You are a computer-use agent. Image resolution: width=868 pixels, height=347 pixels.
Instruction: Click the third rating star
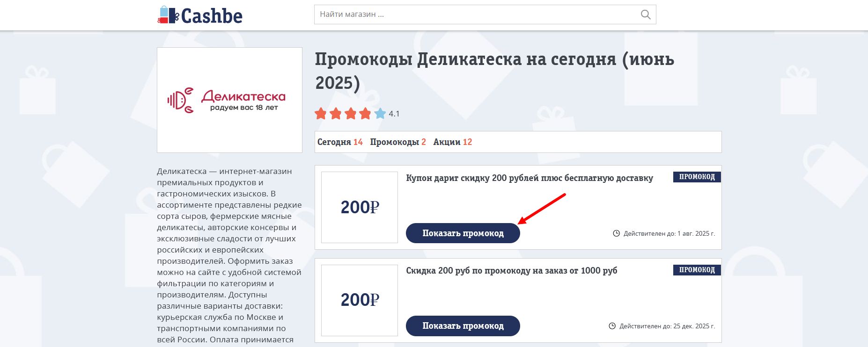click(351, 114)
